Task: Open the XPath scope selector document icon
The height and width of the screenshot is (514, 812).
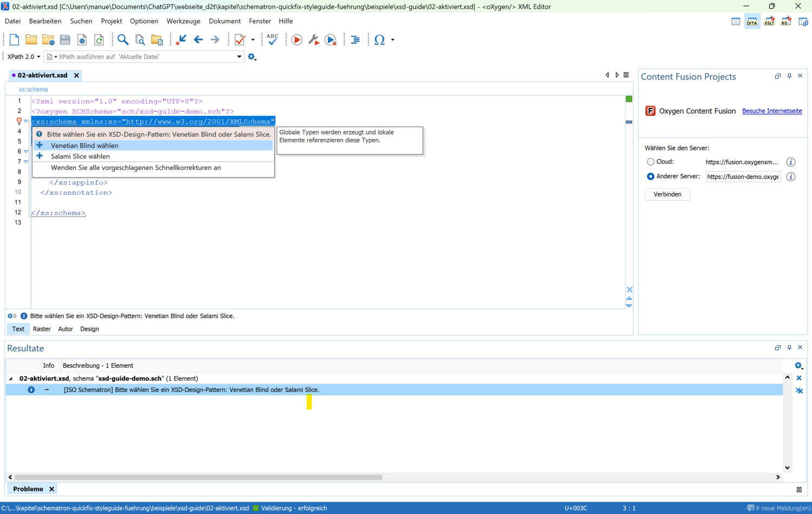Action: click(x=51, y=57)
